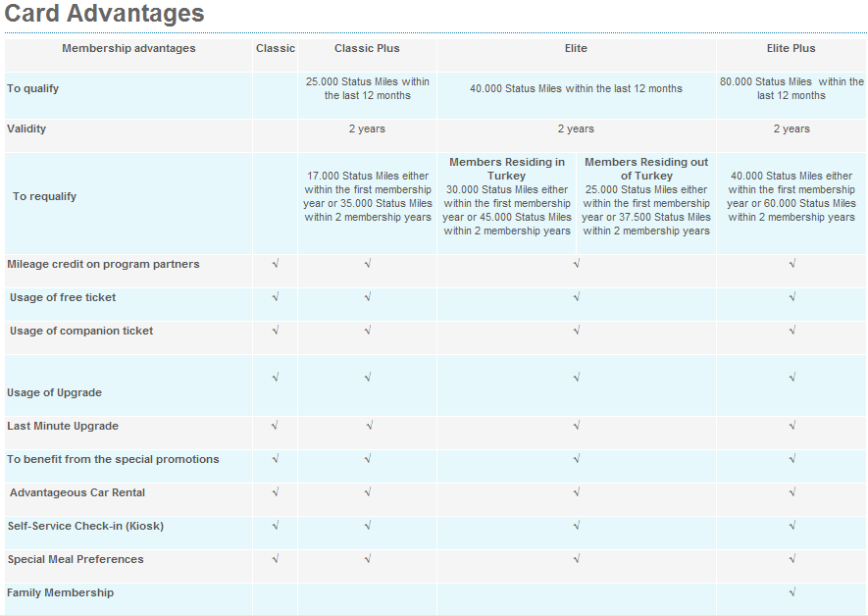Click Elite Plus checkmark for free ticket
Image resolution: width=868 pixels, height=616 pixels.
pos(792,297)
